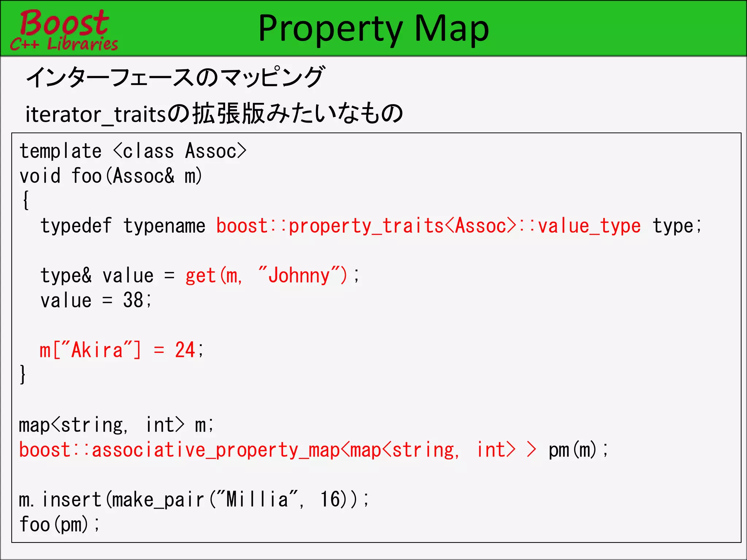Viewport: 747px width, 560px height.
Task: Click the line 'foo(pm);'
Action: (59, 525)
